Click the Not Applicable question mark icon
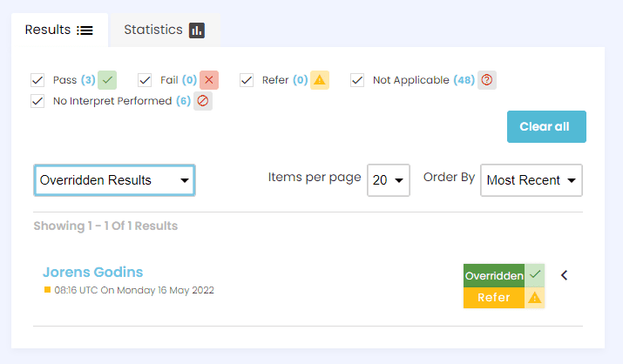 click(x=487, y=80)
